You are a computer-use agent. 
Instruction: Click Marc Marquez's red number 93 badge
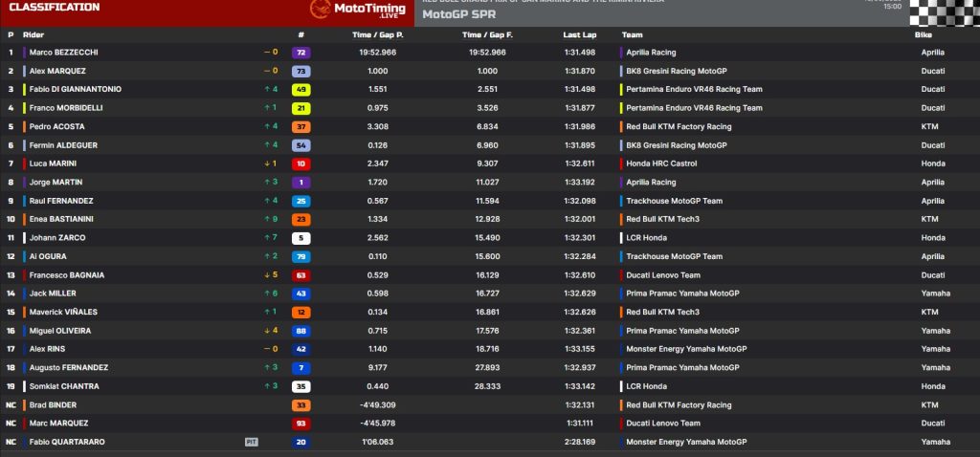tap(301, 424)
